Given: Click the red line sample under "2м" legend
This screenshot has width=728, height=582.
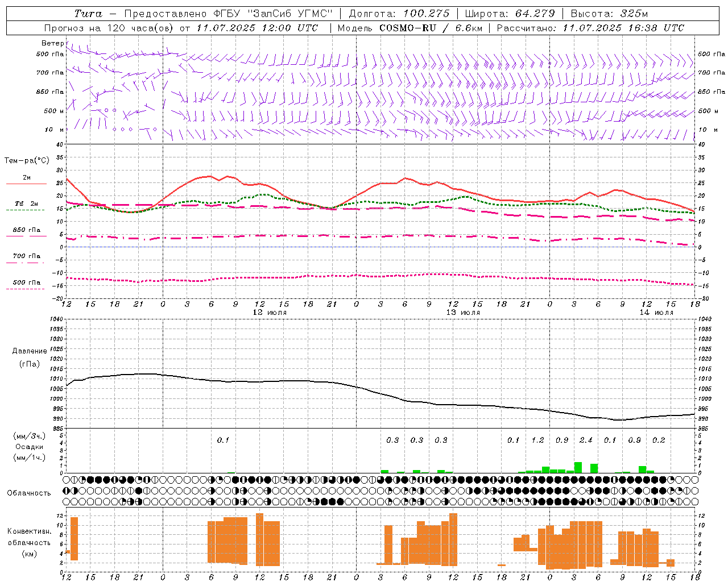Looking at the screenshot, I should click(26, 184).
